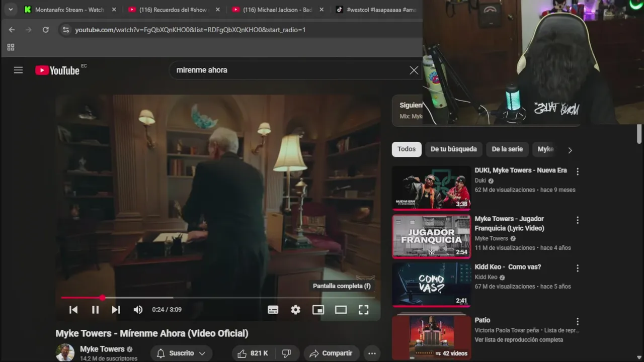Open options for Jugador Franquicia video

578,220
